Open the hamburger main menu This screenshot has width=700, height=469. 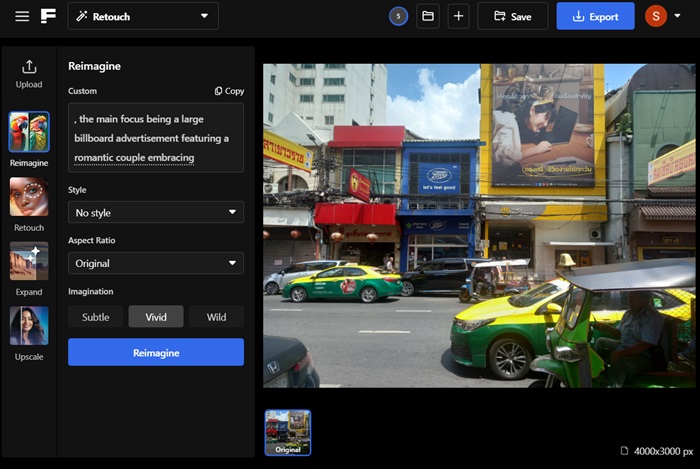22,17
